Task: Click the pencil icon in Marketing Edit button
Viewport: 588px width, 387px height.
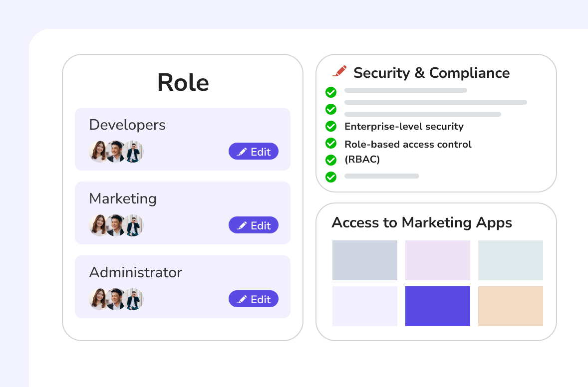Action: (241, 225)
